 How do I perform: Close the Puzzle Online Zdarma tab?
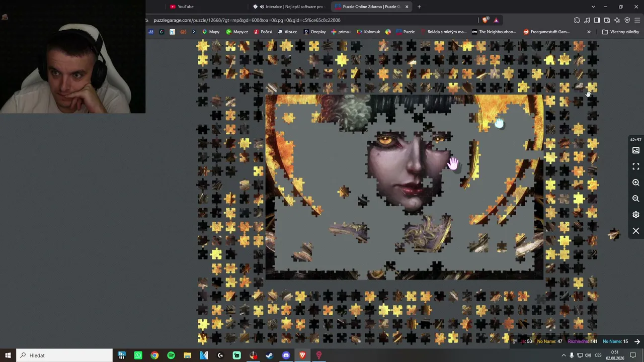[x=407, y=7]
